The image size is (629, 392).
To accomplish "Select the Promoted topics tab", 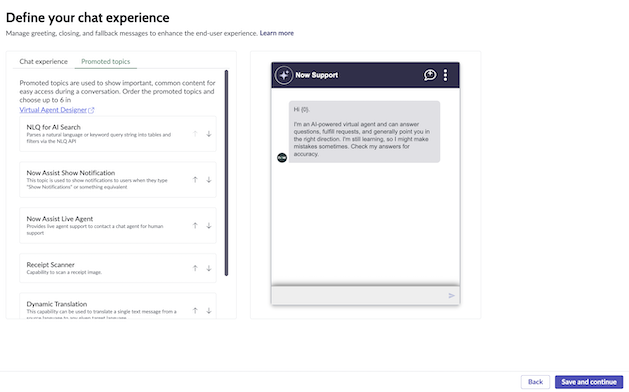I will click(106, 61).
